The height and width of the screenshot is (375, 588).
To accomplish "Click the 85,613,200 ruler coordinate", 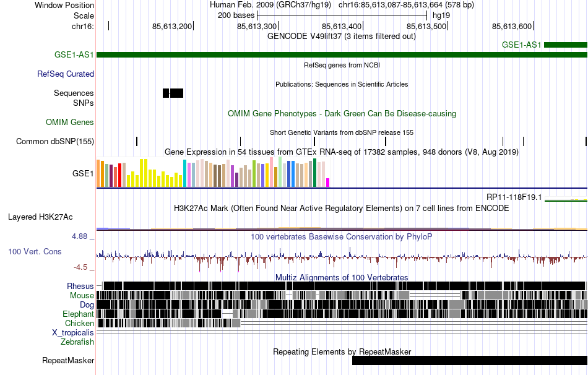I will pyautogui.click(x=172, y=26).
